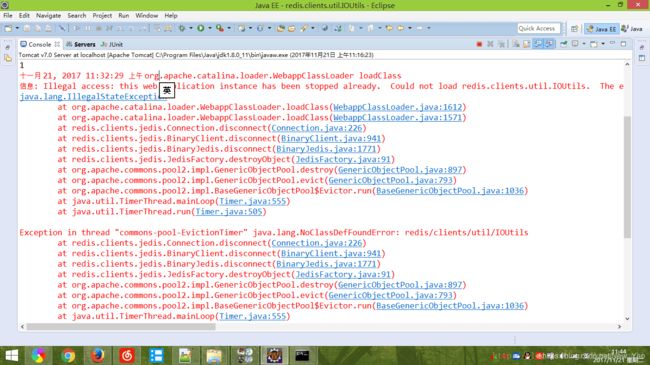The width and height of the screenshot is (650, 365).
Task: Click the console scroll down arrow
Action: (x=627, y=319)
